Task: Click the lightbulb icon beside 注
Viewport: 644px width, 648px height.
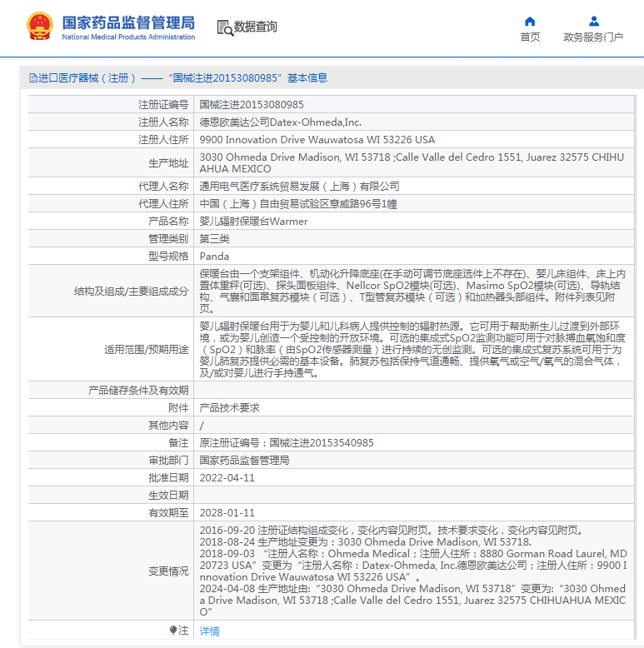Action: (x=173, y=630)
